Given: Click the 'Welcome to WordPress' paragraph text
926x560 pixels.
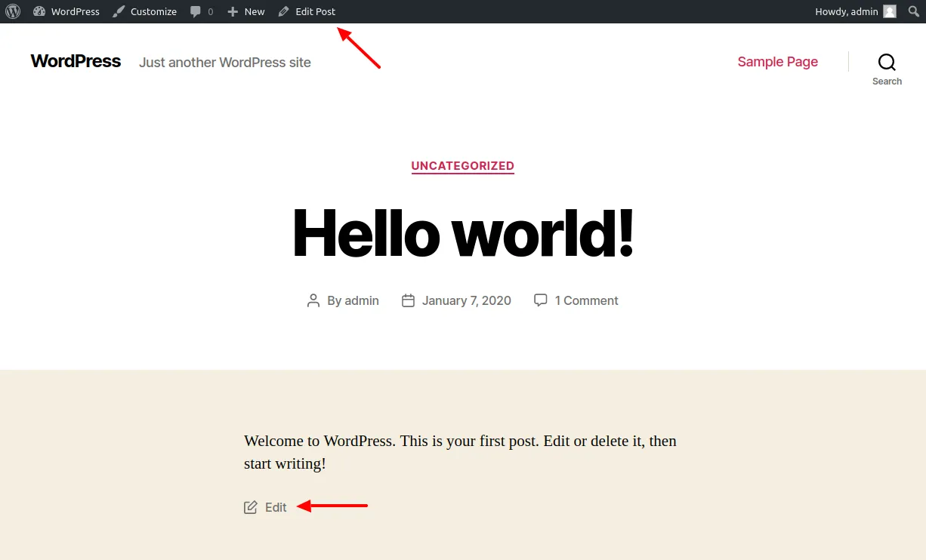Looking at the screenshot, I should pos(460,452).
